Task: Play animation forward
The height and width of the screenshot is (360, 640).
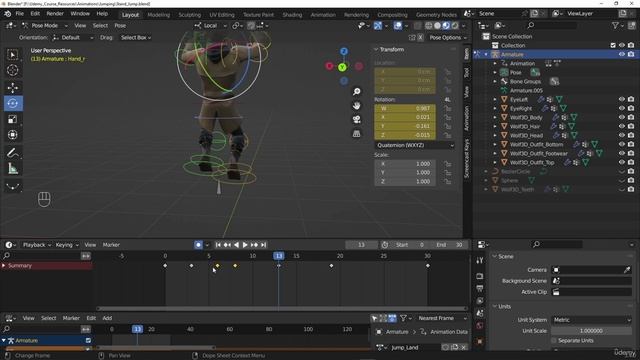Action: 245,245
